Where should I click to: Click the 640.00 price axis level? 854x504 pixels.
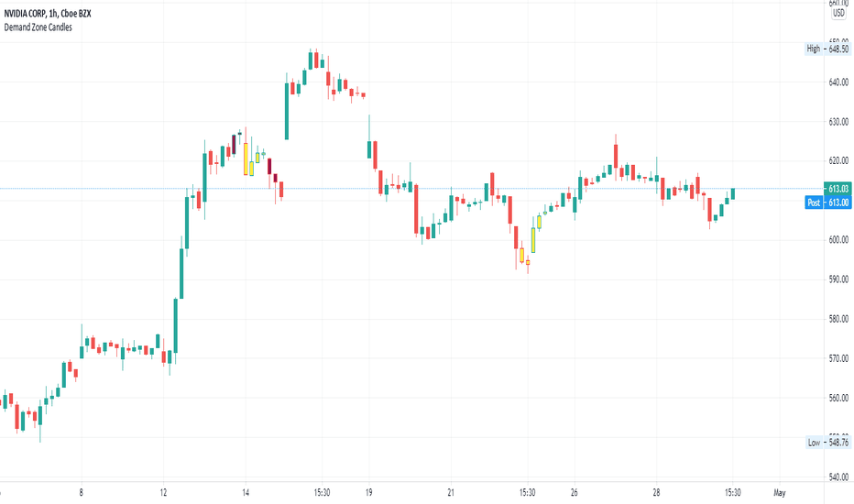(x=838, y=82)
